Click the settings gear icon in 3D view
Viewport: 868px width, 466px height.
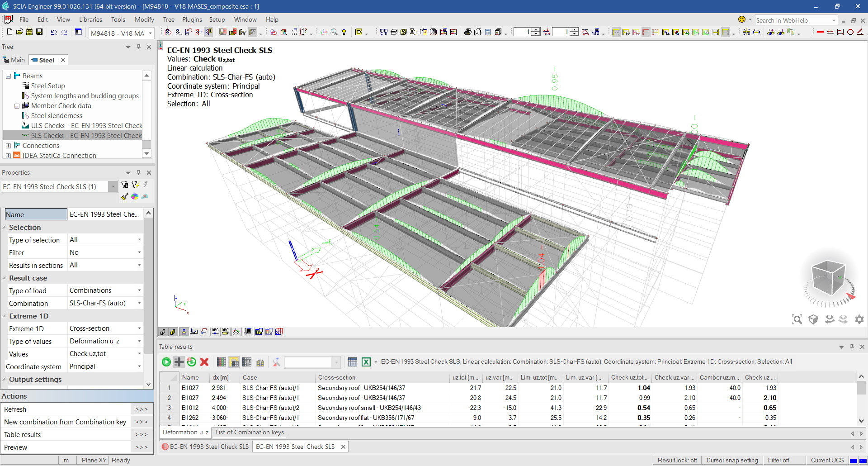pos(859,319)
